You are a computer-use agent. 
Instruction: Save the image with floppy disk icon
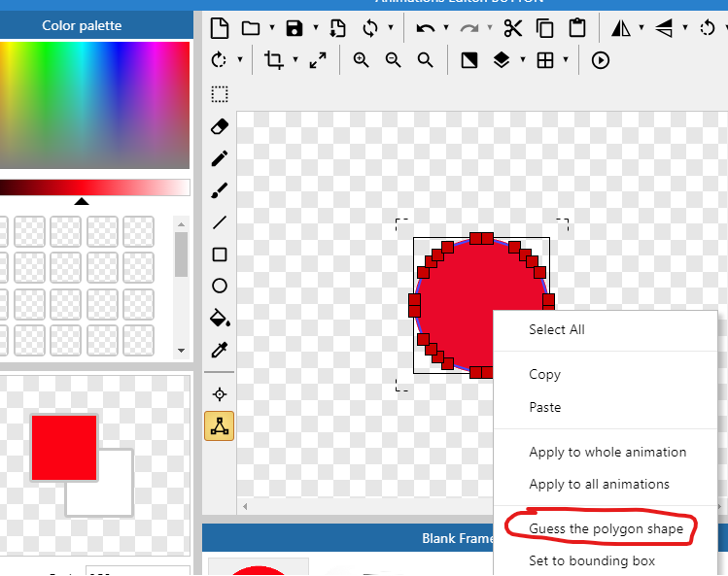[x=295, y=28]
